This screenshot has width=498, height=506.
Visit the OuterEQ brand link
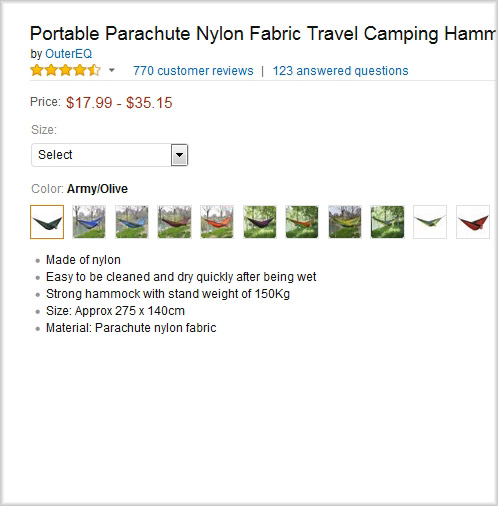pyautogui.click(x=68, y=54)
